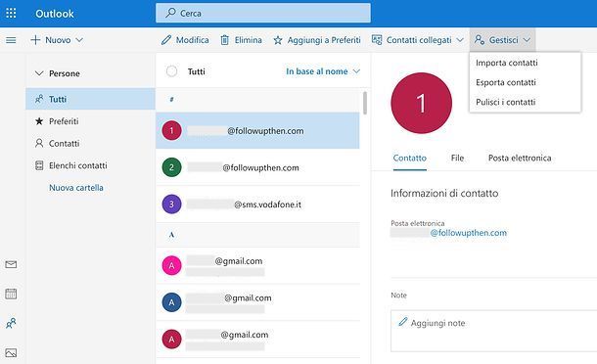Toggle the hamburger navigation menu
This screenshot has height=364, width=597.
[x=11, y=40]
